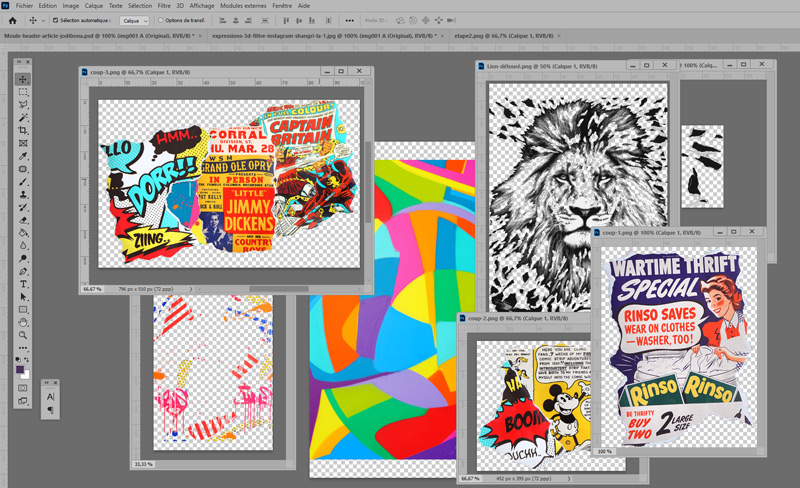Select the Polygonal Lasso tool
The width and height of the screenshot is (800, 488).
point(23,105)
